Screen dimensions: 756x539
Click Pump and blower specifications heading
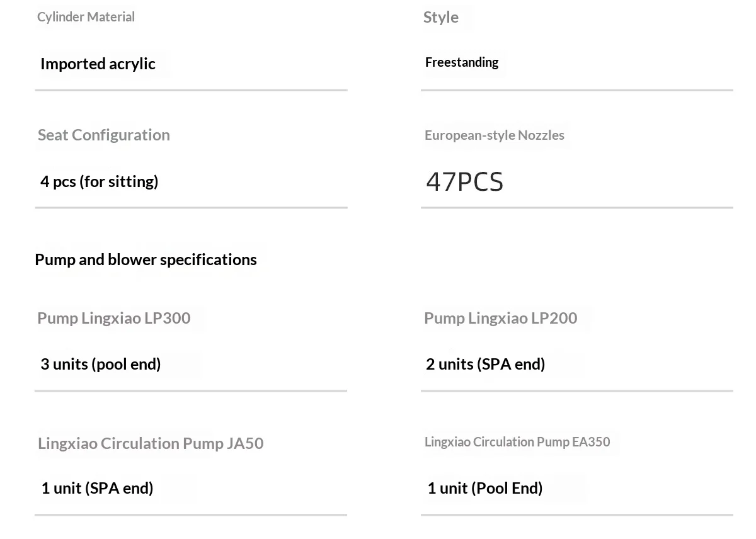(x=146, y=259)
